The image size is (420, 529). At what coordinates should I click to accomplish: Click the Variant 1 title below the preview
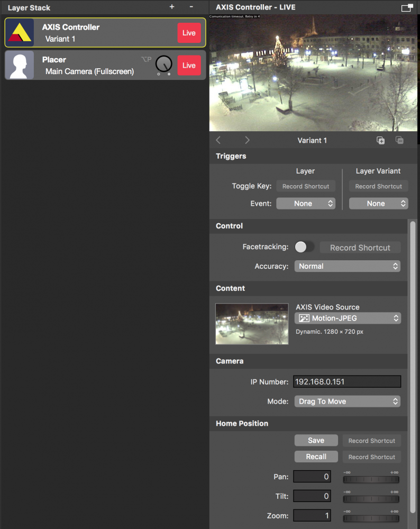click(x=312, y=140)
